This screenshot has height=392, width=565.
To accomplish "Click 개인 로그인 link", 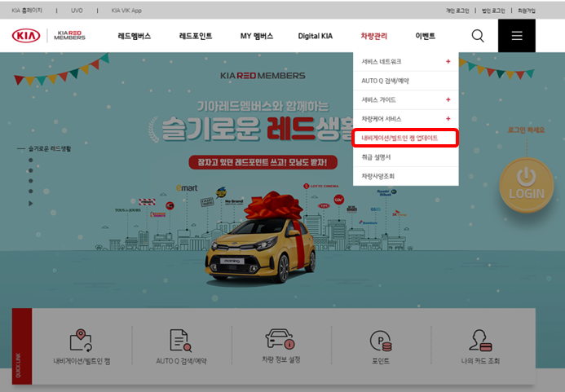I will coord(457,11).
